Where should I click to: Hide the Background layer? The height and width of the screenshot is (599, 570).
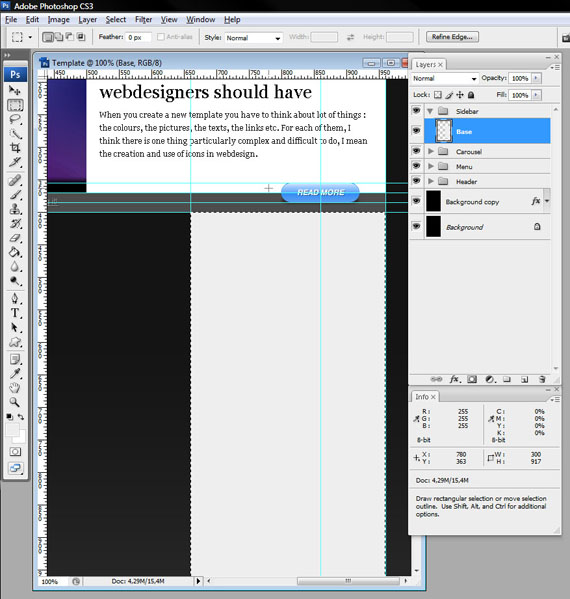click(416, 227)
